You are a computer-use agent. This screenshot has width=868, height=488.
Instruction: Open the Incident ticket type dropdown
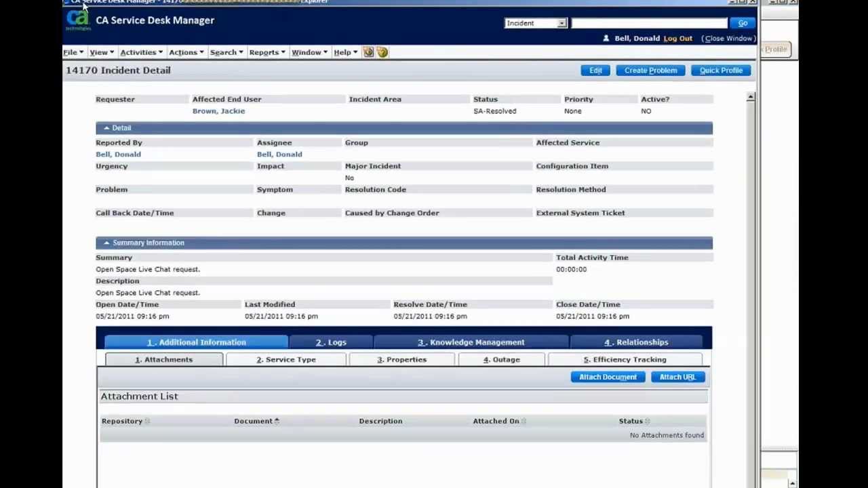pyautogui.click(x=561, y=23)
